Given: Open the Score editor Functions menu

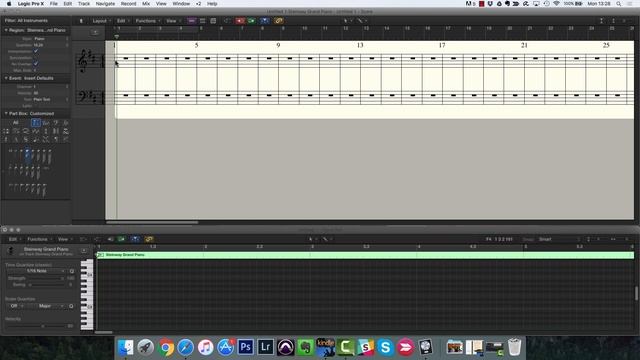Looking at the screenshot, I should (x=147, y=21).
